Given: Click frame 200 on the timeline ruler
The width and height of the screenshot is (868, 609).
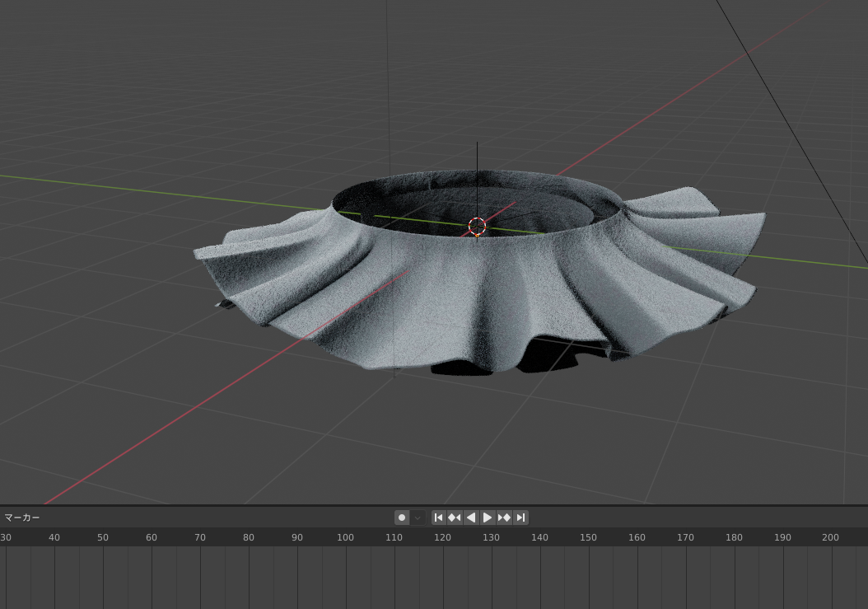Looking at the screenshot, I should (830, 537).
